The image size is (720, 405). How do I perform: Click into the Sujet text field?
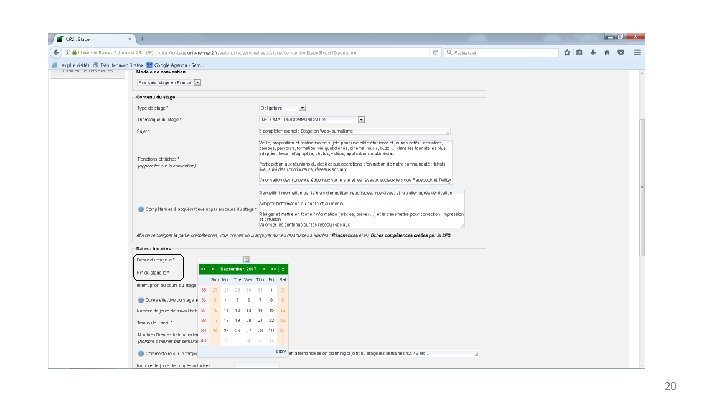(354, 131)
